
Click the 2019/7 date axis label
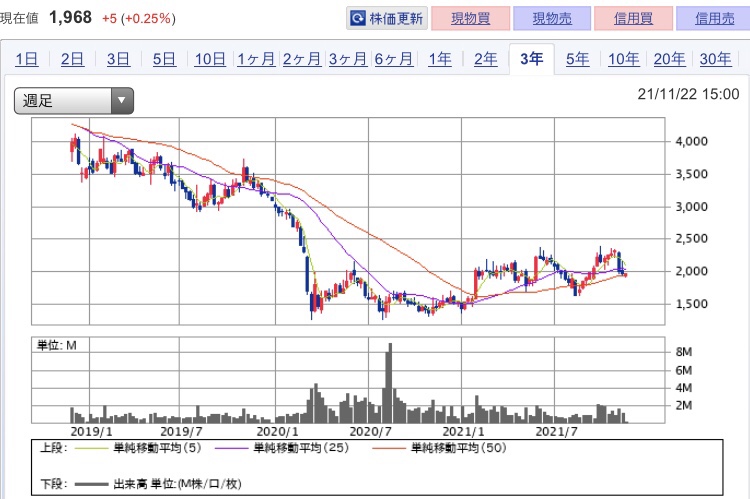(x=181, y=432)
